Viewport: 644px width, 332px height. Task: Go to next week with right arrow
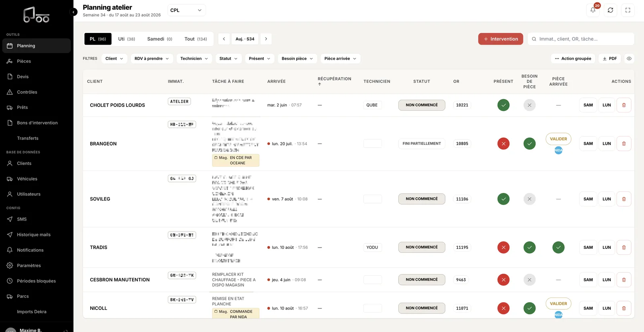click(266, 39)
